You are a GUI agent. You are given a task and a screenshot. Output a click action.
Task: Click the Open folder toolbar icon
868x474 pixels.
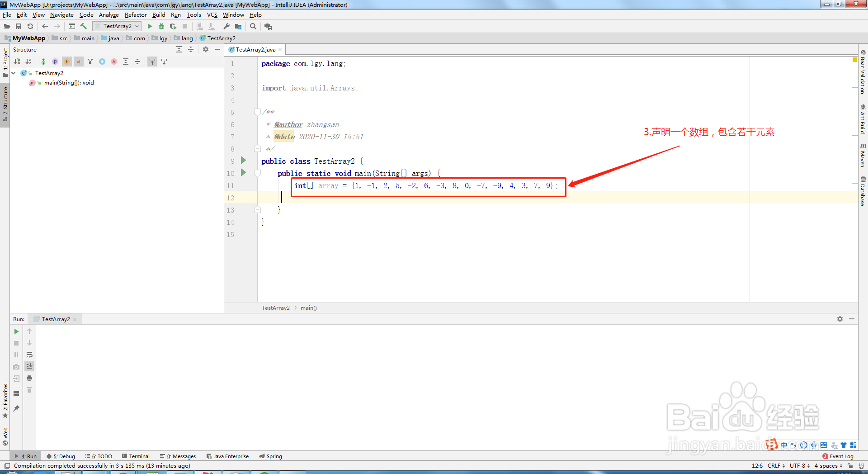click(x=7, y=26)
